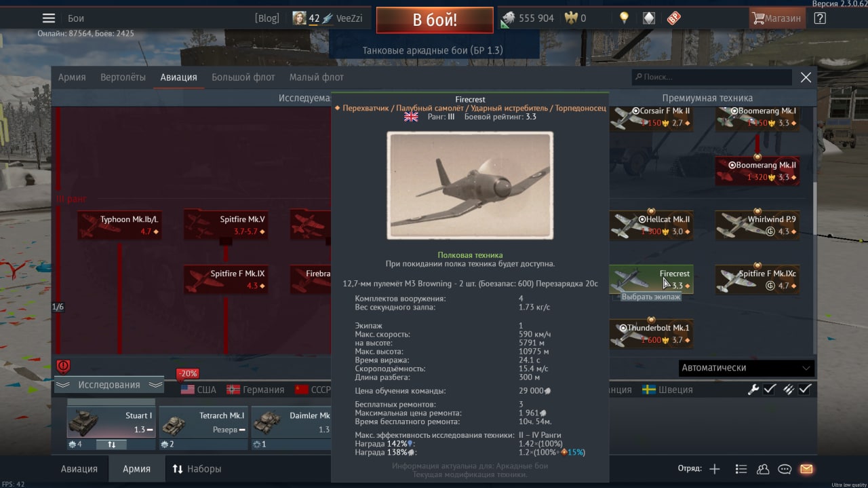Collapse Исследования panel via right chevron
Image resolution: width=868 pixels, height=488 pixels.
coord(155,385)
